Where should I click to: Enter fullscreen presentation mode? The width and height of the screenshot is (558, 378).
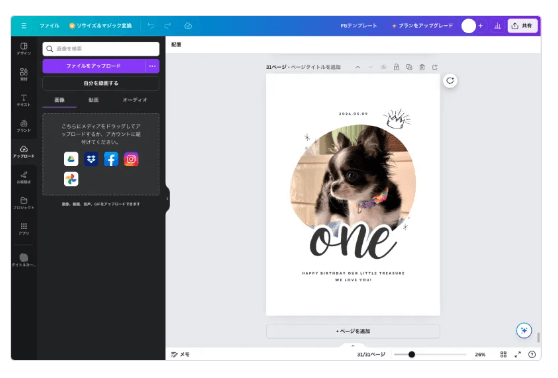click(x=518, y=355)
